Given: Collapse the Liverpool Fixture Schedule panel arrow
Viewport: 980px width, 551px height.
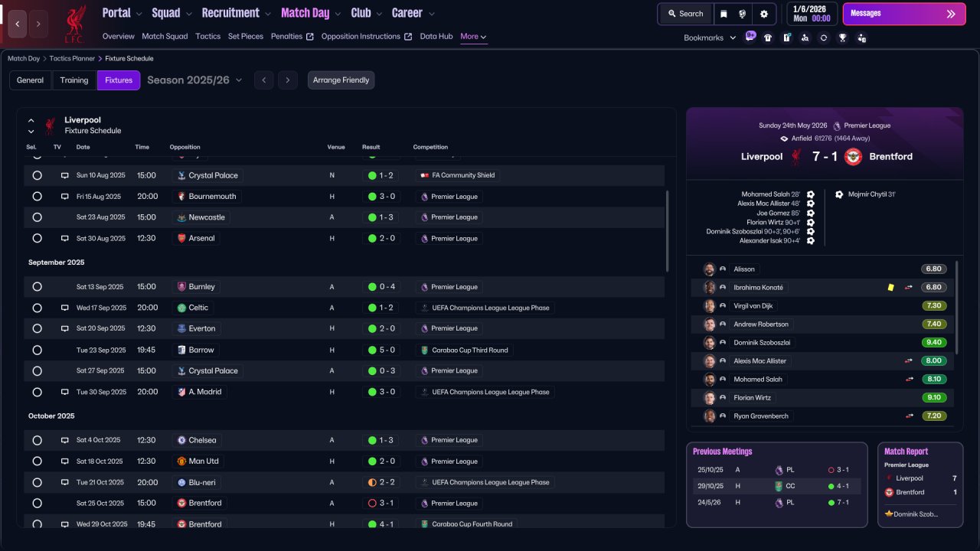Looking at the screenshot, I should point(31,120).
